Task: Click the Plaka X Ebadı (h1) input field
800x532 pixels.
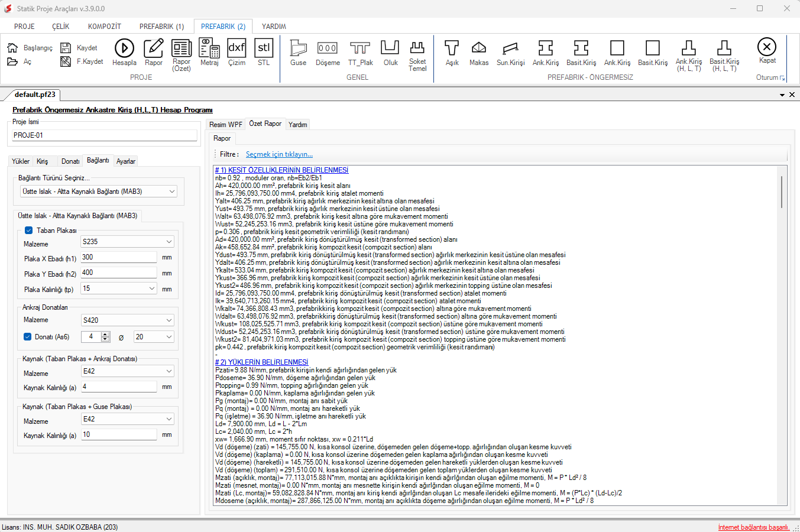Action: click(119, 257)
